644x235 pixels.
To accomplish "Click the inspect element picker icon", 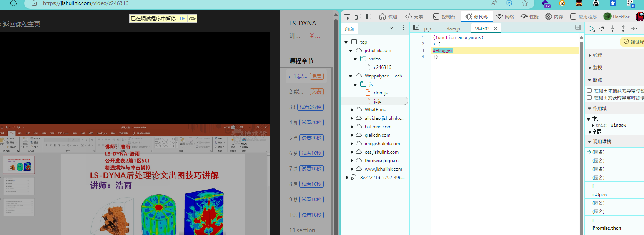I will (347, 17).
